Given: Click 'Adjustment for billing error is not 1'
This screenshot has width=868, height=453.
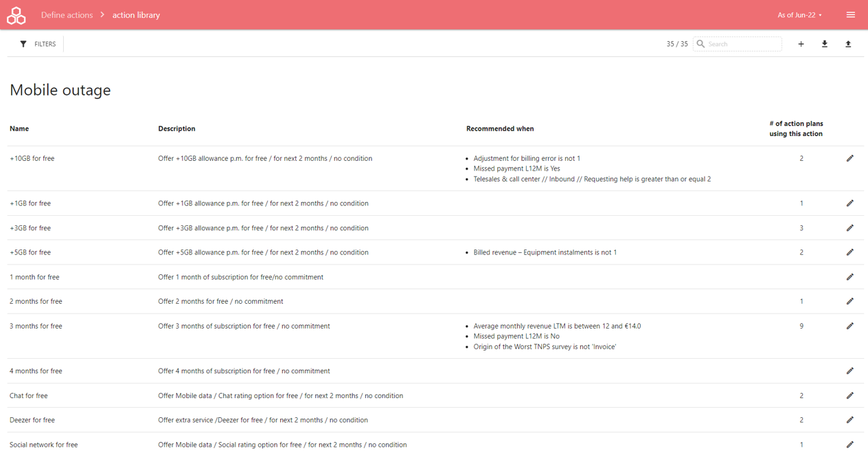Looking at the screenshot, I should 527,159.
